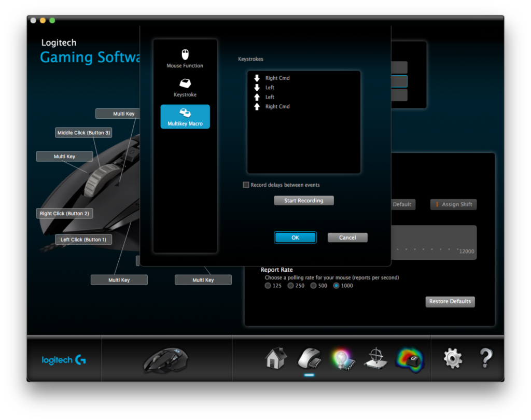Image resolution: width=531 pixels, height=420 pixels.
Task: Click the topmost Multi Key label above Middle Click
Action: (118, 114)
